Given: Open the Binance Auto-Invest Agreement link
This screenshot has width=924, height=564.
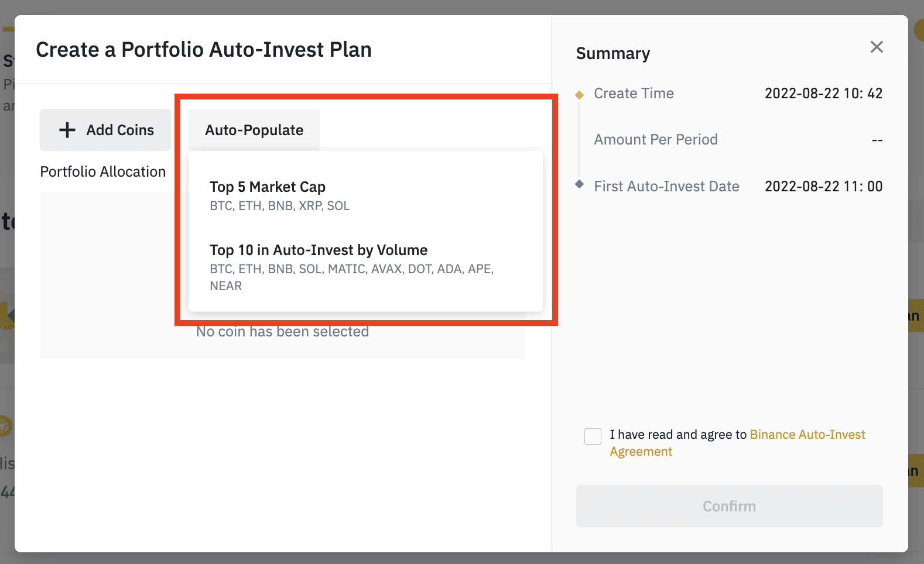Looking at the screenshot, I should [807, 435].
